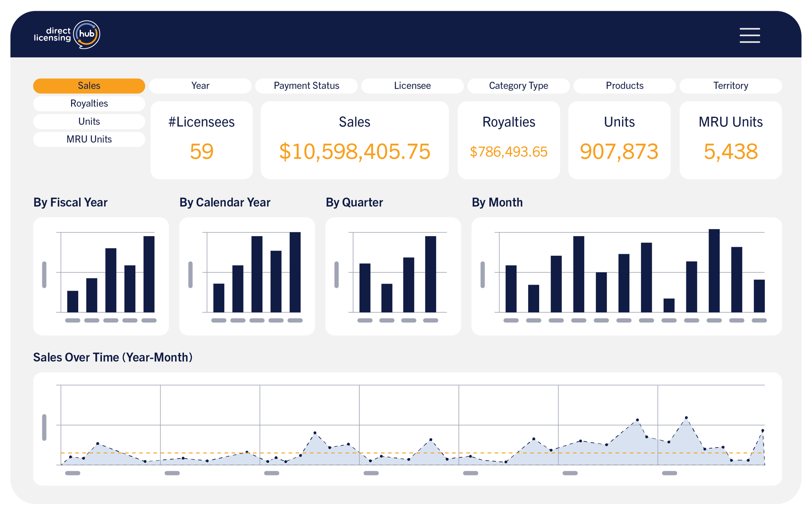Click the By Month y-axis slider handle

click(x=483, y=275)
